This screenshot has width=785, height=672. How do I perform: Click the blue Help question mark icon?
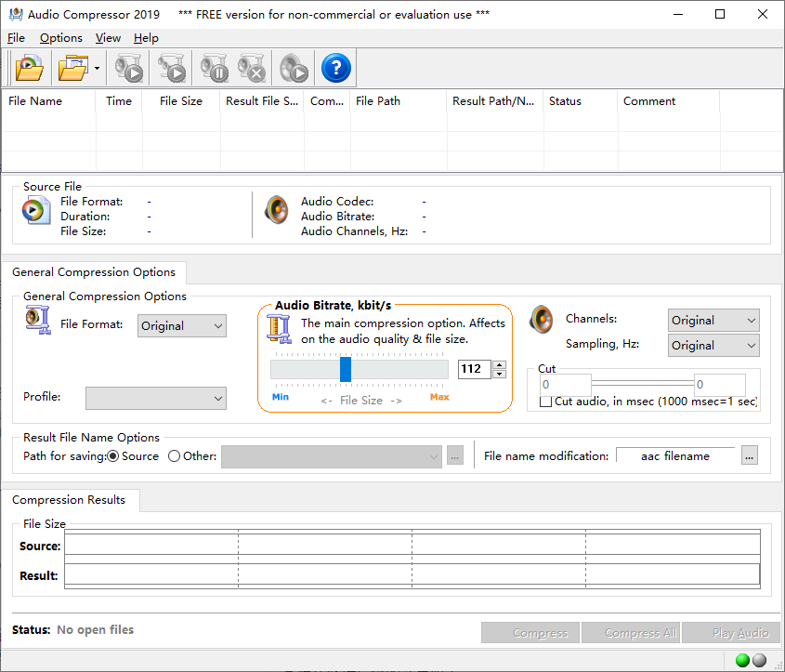point(335,68)
